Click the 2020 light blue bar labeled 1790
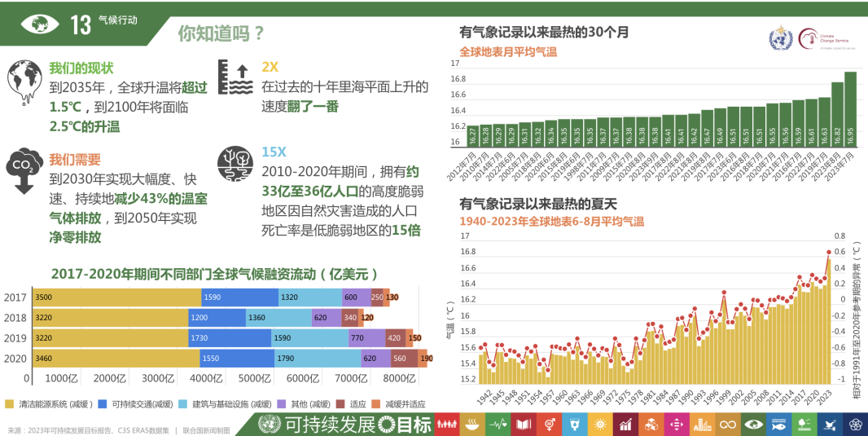 316,358
